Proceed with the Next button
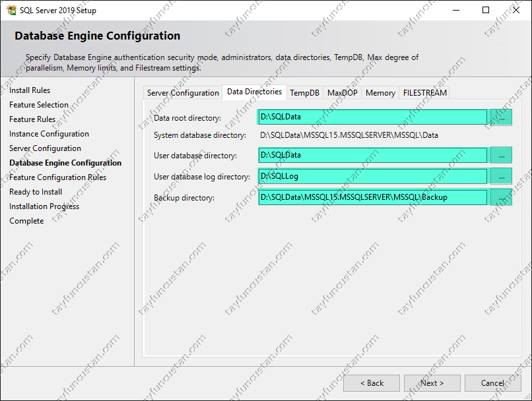This screenshot has height=401, width=532. 432,383
